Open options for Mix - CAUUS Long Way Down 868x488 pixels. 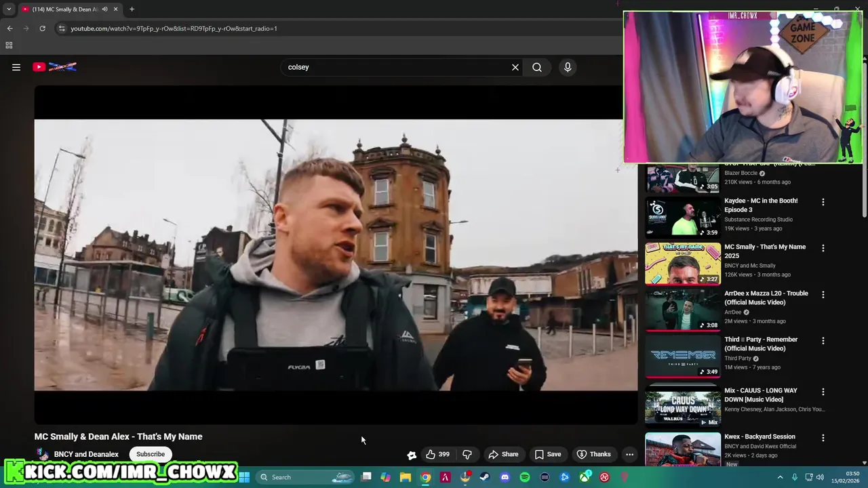tap(823, 392)
